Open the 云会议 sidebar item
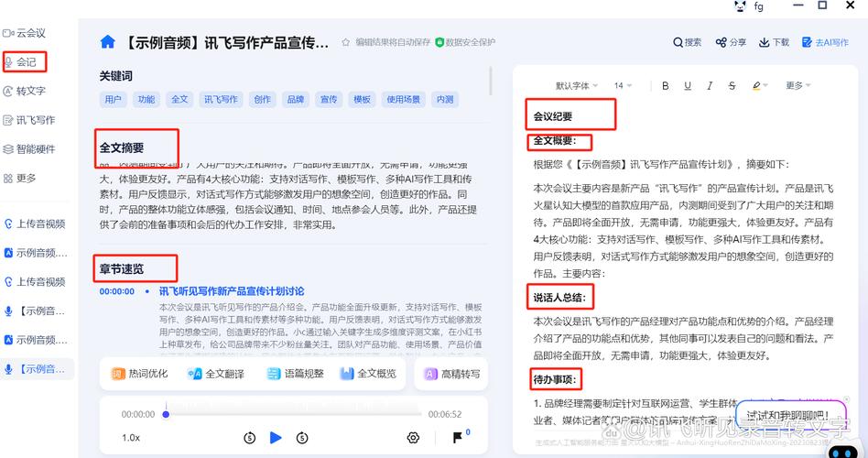Screen dimensions: 868x458 pyautogui.click(x=25, y=33)
